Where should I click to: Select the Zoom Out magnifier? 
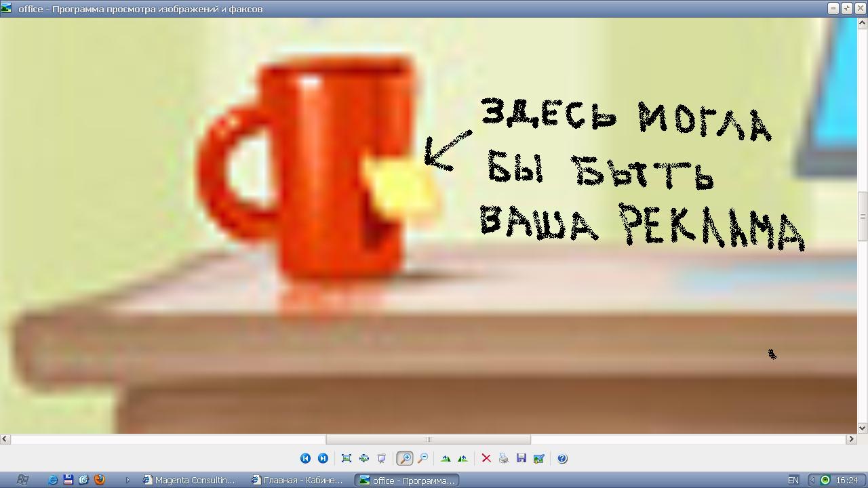[x=422, y=459]
